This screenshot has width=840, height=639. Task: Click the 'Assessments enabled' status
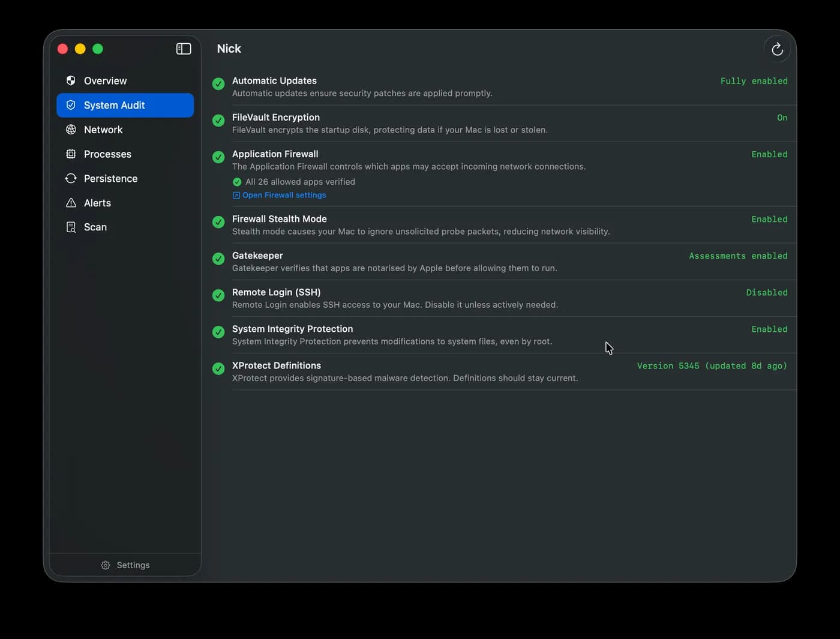point(738,256)
